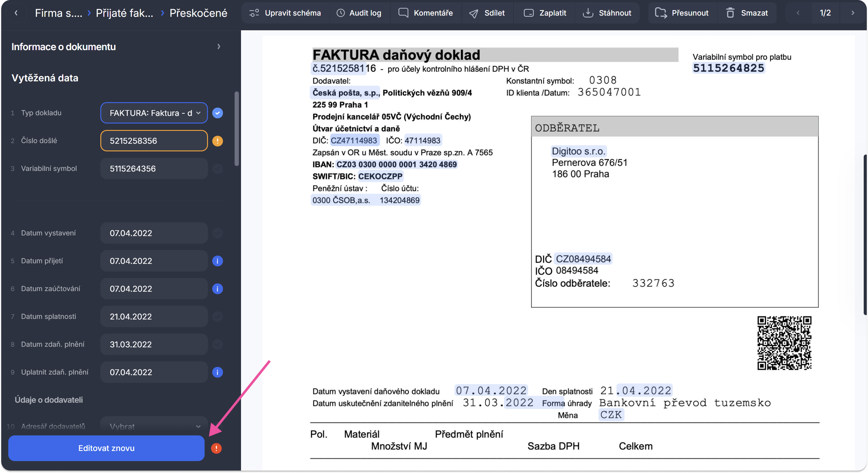This screenshot has width=868, height=473.
Task: Open the Typ dokladu FAKTURA dropdown
Action: click(154, 113)
